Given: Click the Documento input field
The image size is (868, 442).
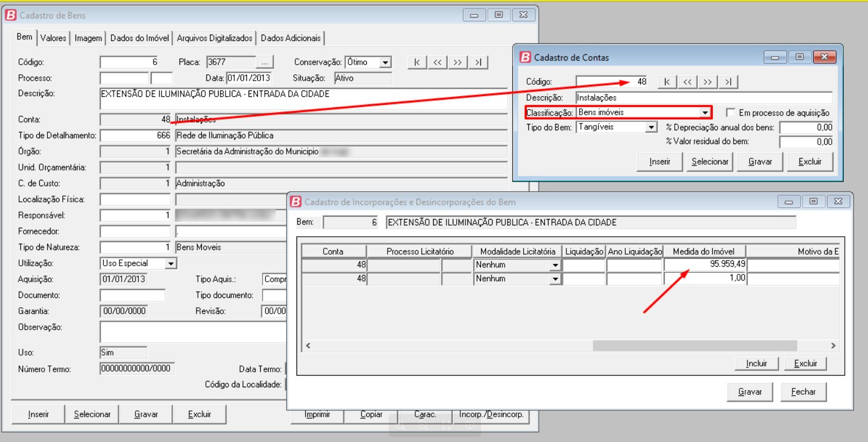Looking at the screenshot, I should (133, 295).
